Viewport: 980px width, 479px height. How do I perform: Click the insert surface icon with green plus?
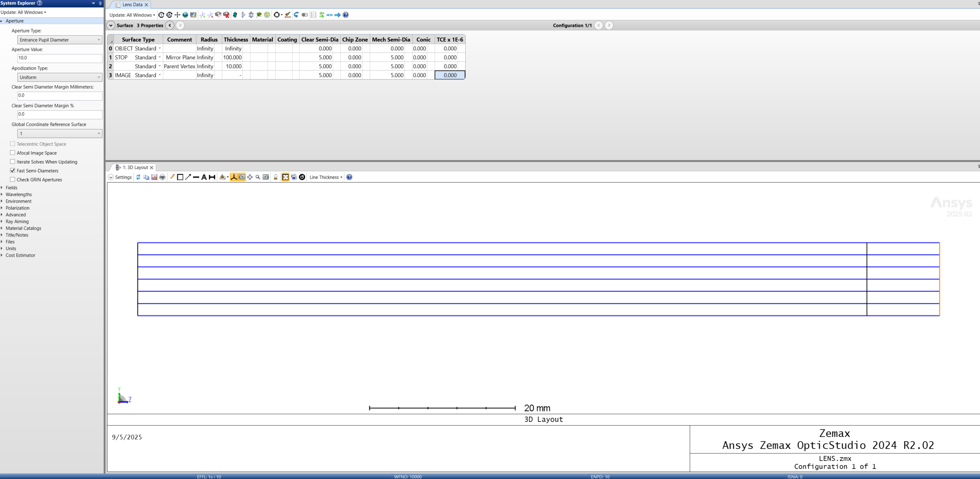(202, 15)
